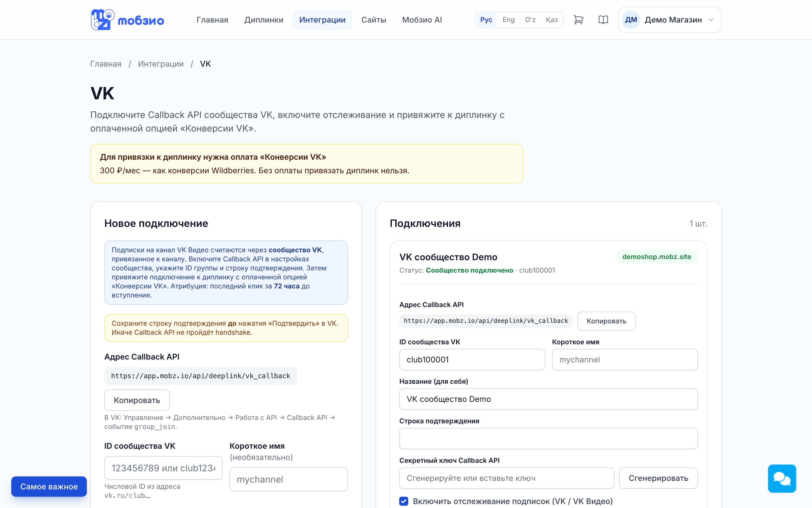Image resolution: width=812 pixels, height=508 pixels.
Task: Click the VK сообщество Demo card heading
Action: [x=448, y=257]
